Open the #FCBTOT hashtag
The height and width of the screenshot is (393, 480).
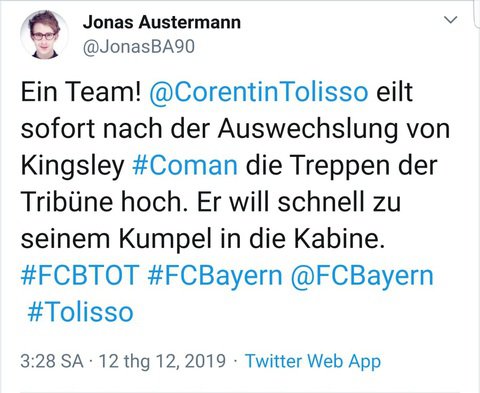pyautogui.click(x=80, y=275)
